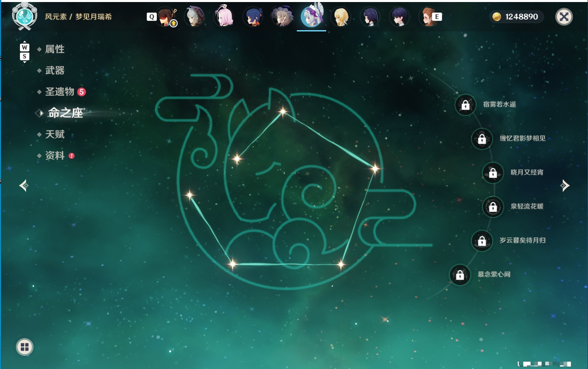Open the grid menu icon at bottom left

24,347
